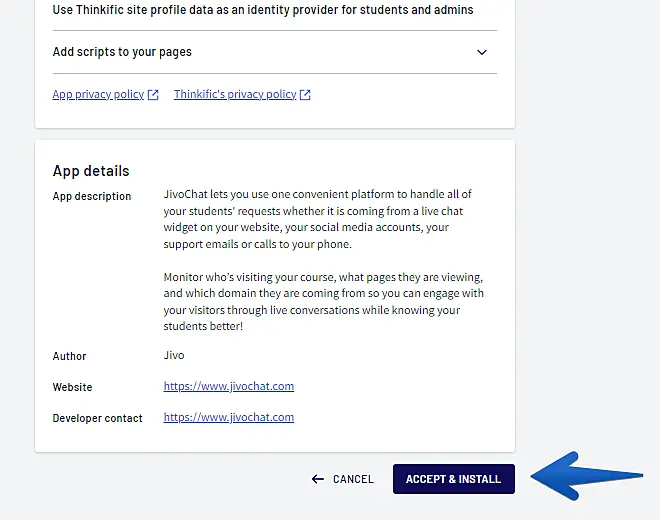Open the App privacy policy link

(98, 95)
